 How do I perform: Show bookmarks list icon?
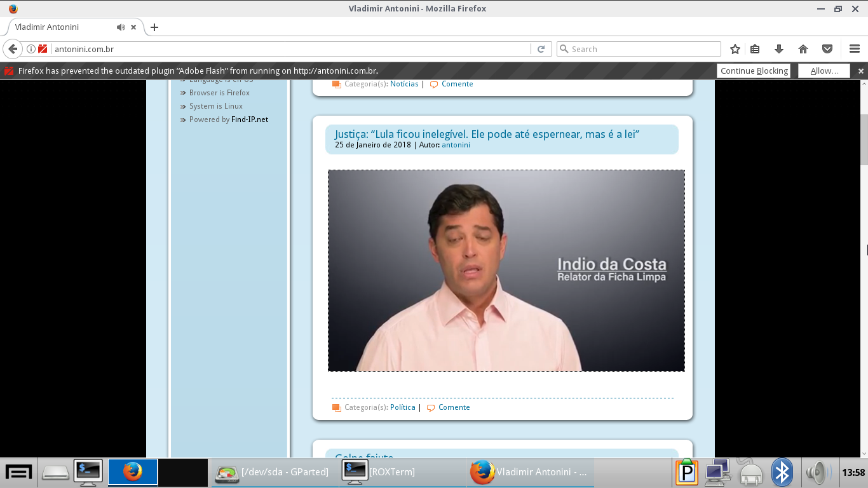point(755,49)
